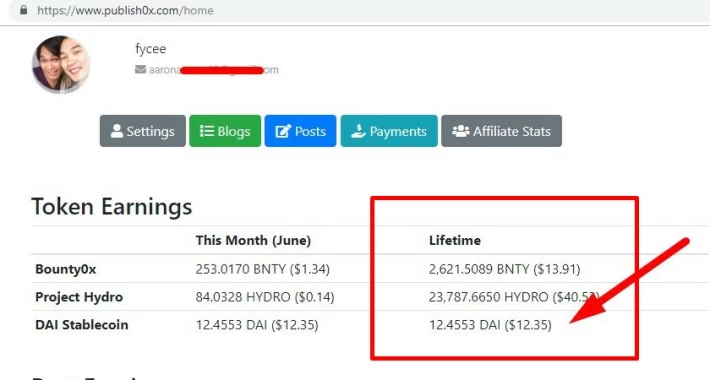The height and width of the screenshot is (380, 710).
Task: Click the hand-coin icon on Payments
Action: click(x=358, y=131)
